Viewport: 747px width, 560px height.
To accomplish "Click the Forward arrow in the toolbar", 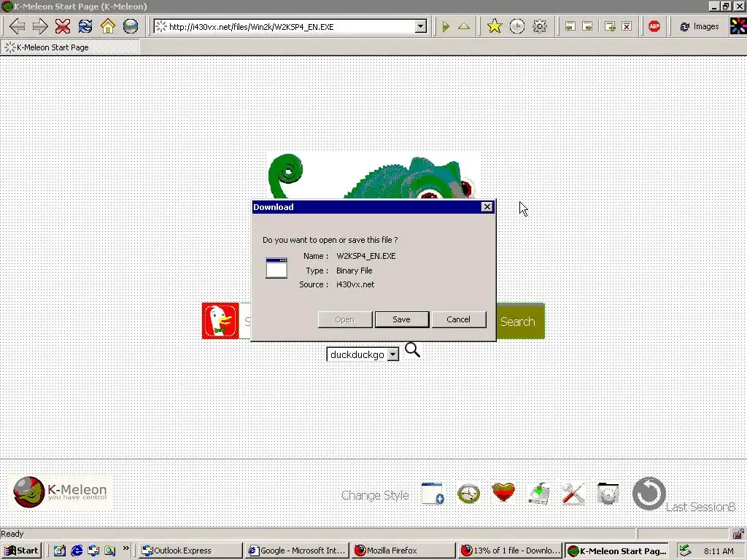I will pyautogui.click(x=39, y=26).
